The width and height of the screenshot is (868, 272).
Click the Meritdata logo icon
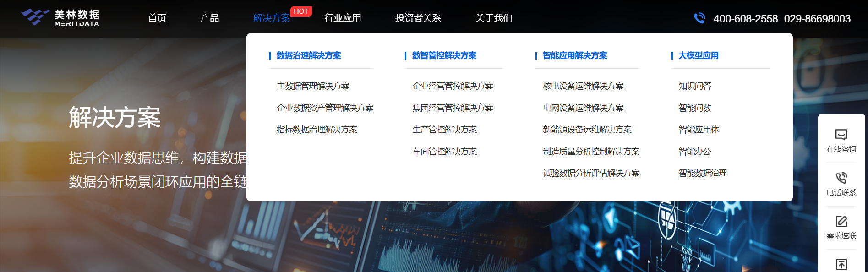point(35,17)
